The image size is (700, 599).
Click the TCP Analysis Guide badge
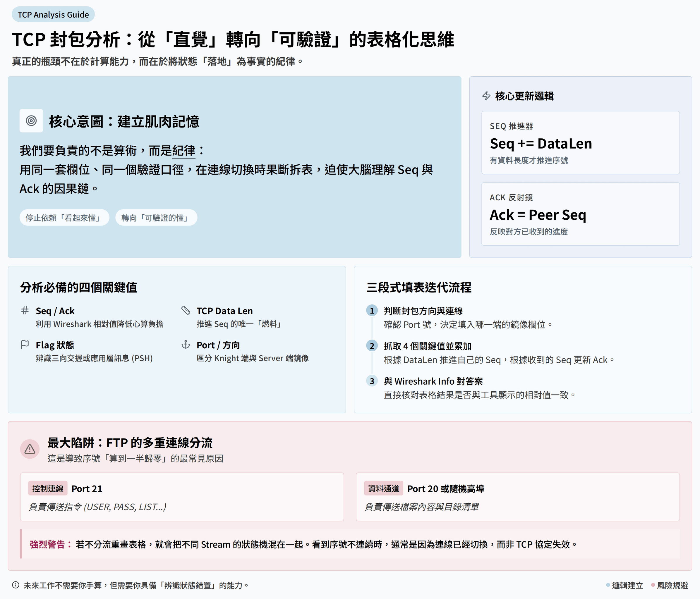[x=53, y=15]
